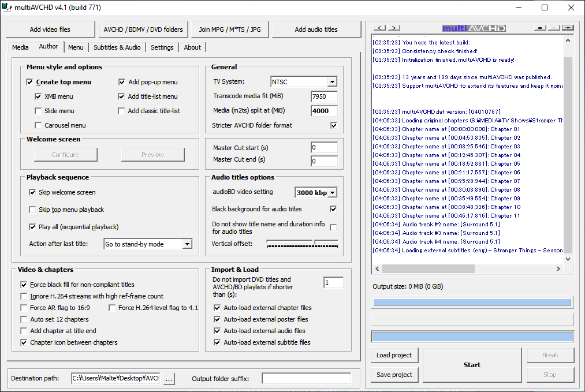The image size is (585, 392).
Task: Toggle Auto-load external chapter files
Action: [217, 308]
